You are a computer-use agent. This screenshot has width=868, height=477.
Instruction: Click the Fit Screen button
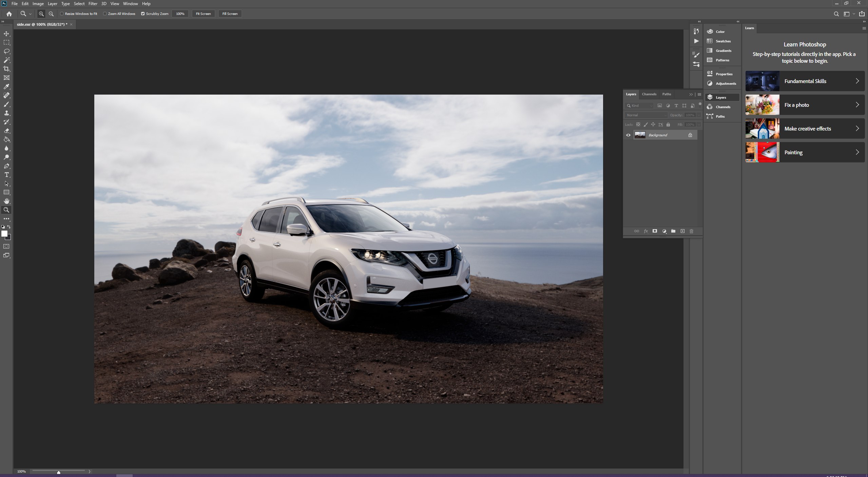click(203, 14)
